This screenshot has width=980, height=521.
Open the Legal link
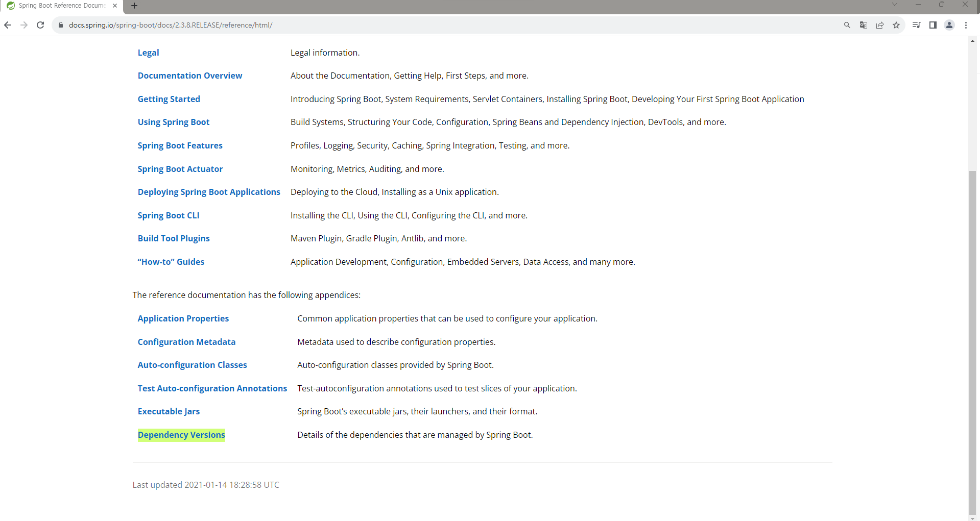point(148,53)
